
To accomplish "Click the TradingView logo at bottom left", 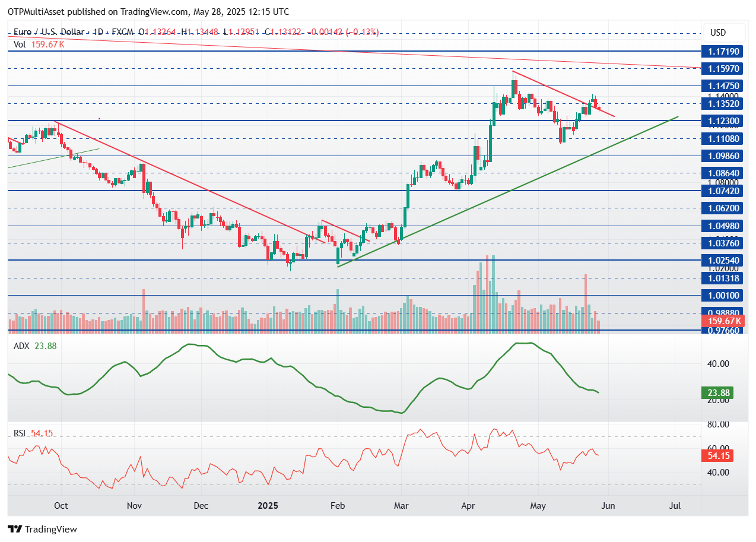I will point(42,529).
